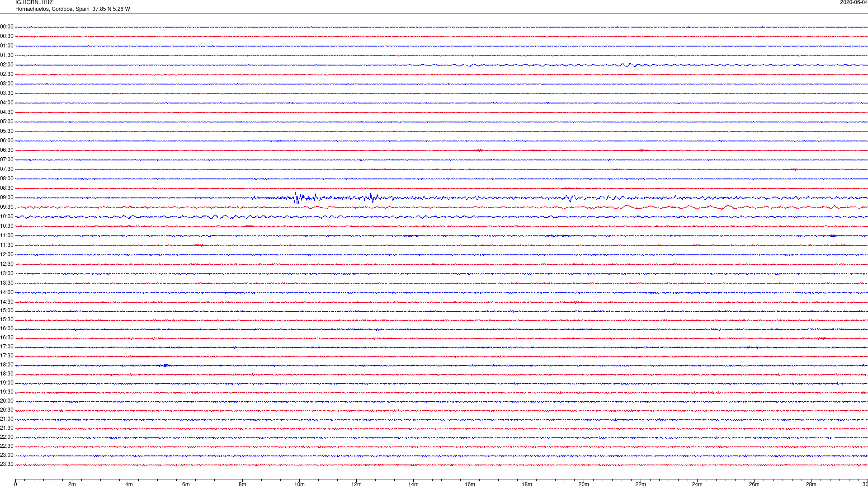868x488 pixels.
Task: Click the 14m tick on time axis
Action: tap(413, 484)
